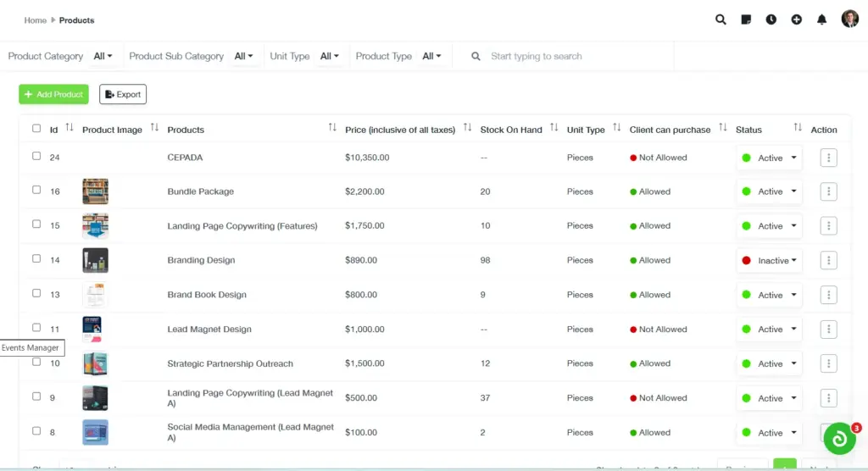Open Product Category filter dropdown

pos(103,56)
